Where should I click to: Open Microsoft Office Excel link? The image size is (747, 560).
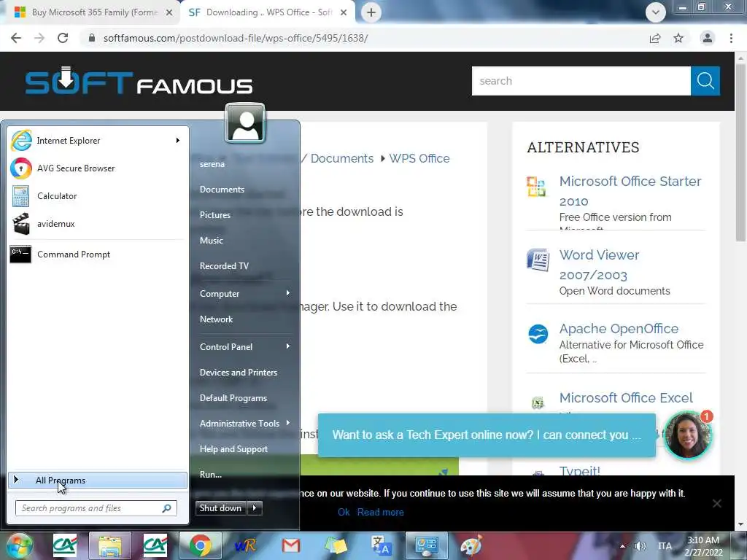pyautogui.click(x=626, y=397)
